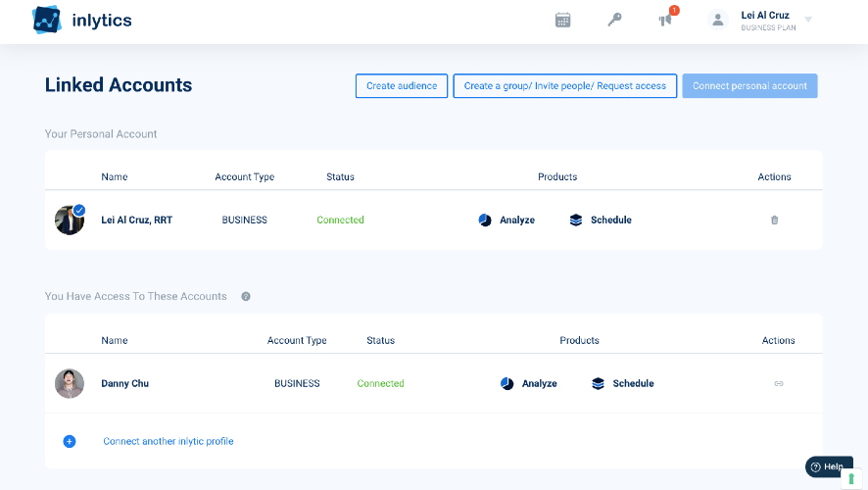The height and width of the screenshot is (490, 868).
Task: Open announcements megaphone with notification badge
Action: click(666, 20)
